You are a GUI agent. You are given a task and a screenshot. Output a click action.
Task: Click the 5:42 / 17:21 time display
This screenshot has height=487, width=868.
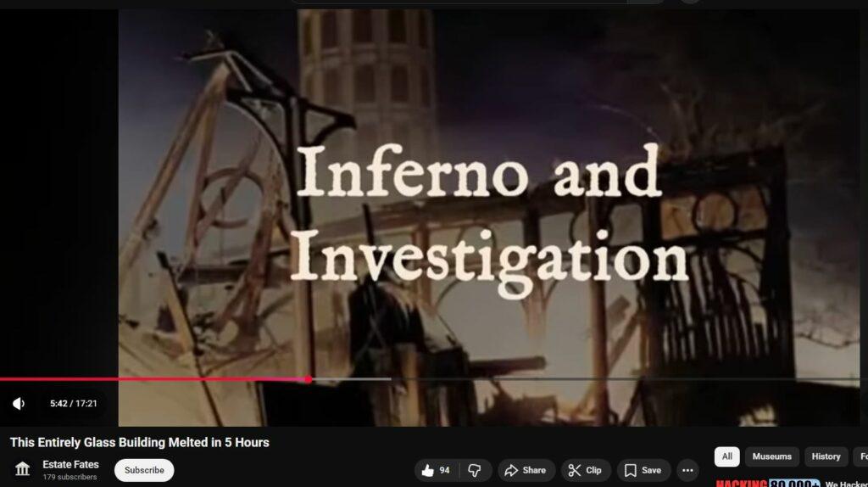pos(73,404)
